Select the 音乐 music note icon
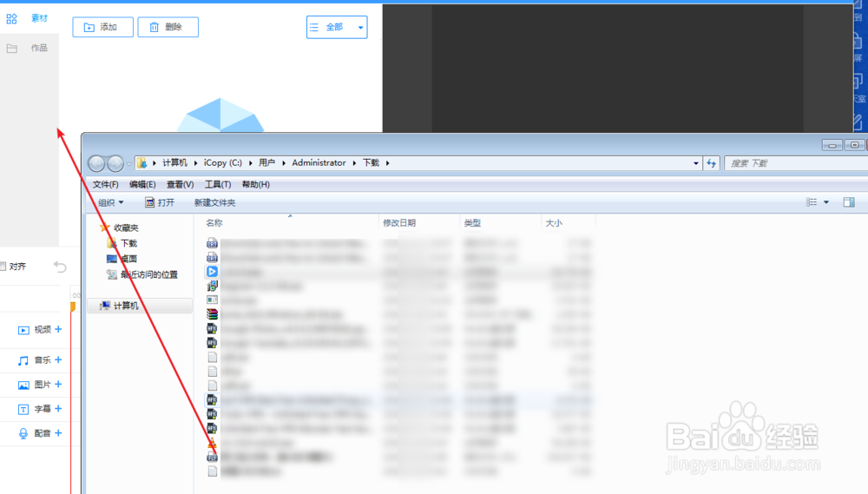This screenshot has width=868, height=494. 23,360
